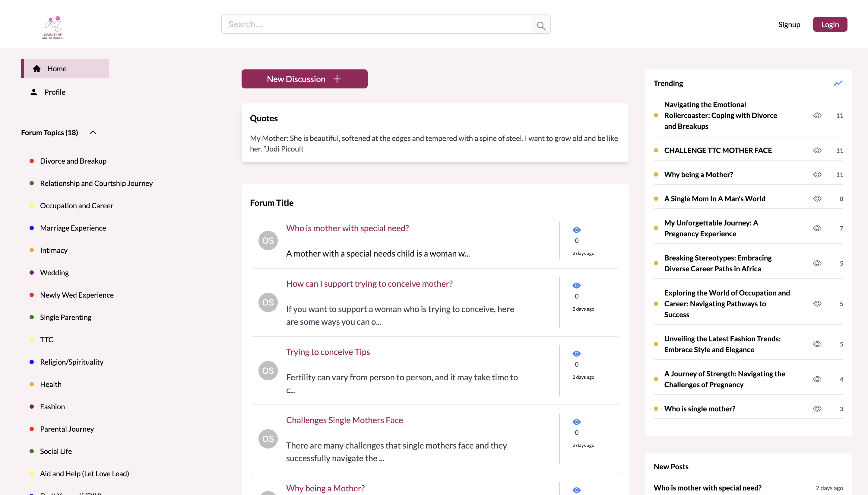Click eye icon beside Exploring the World of Occupation
Viewport: 868px width, 495px height.
(817, 304)
